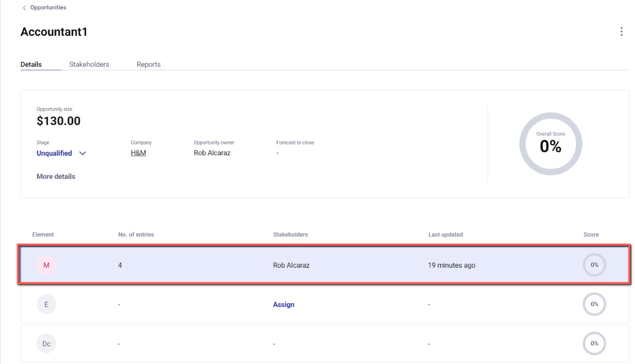Click the back arrow beside Opportunities

[x=25, y=8]
